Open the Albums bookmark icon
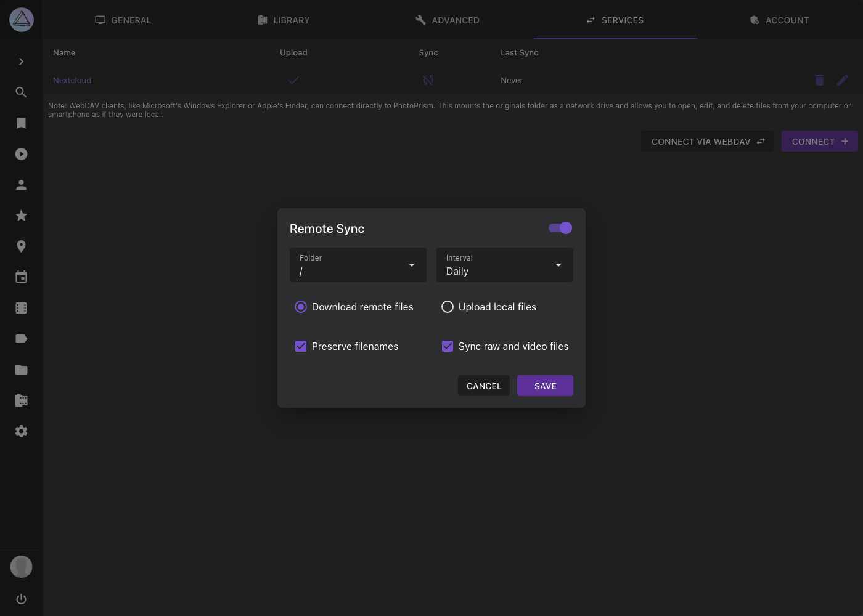 (21, 123)
